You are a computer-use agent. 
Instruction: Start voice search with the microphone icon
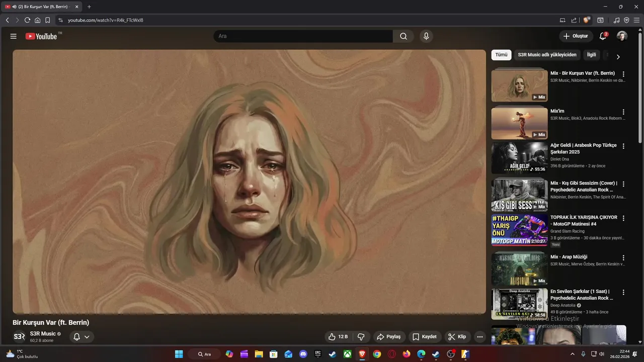point(426,36)
